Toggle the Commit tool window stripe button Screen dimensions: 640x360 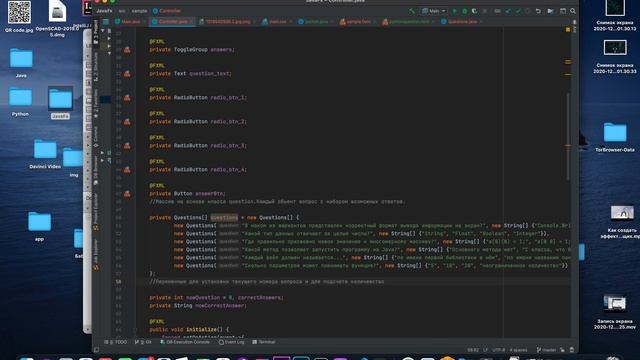click(96, 137)
